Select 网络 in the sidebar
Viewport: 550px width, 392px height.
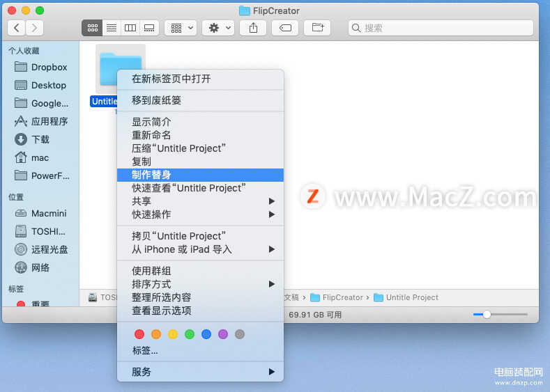click(32, 267)
